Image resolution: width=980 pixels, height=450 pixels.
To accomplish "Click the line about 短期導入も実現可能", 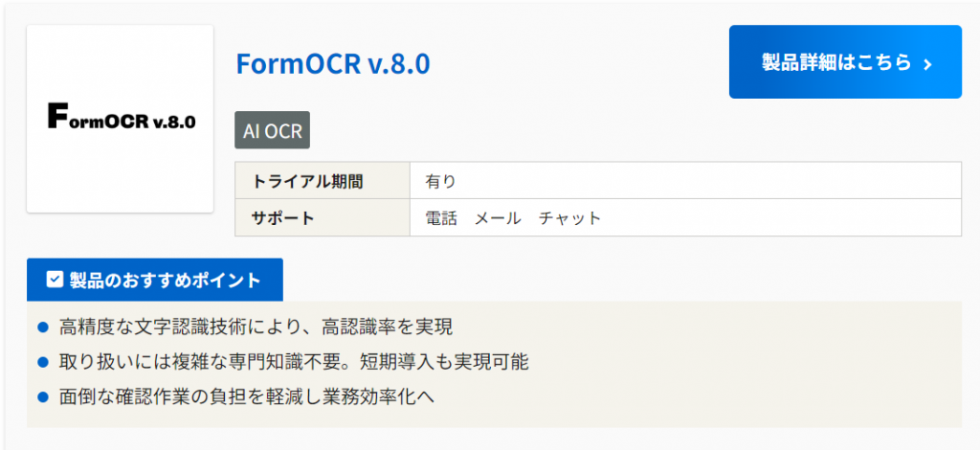I will [x=294, y=362].
